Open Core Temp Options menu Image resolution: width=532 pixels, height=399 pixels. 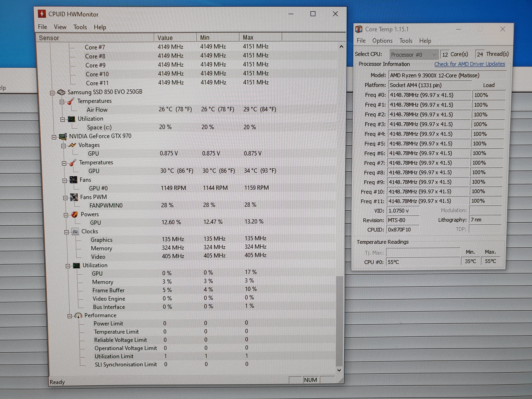(382, 41)
